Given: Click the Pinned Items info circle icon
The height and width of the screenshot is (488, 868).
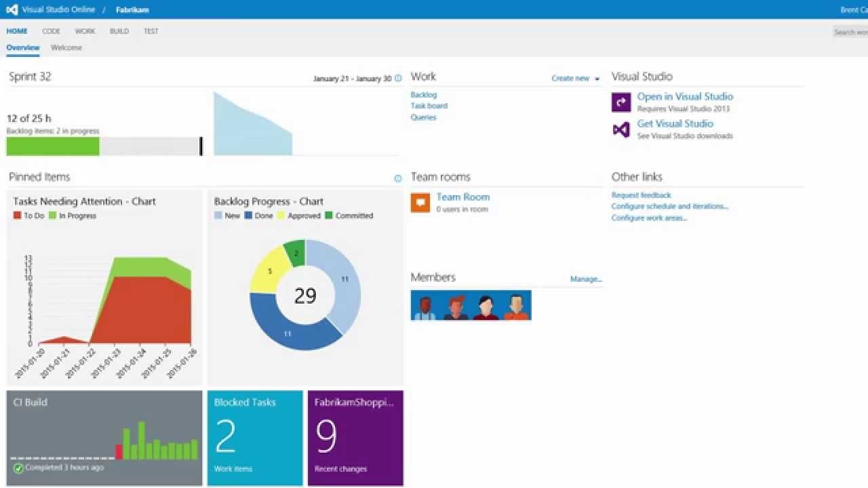Looking at the screenshot, I should (398, 178).
